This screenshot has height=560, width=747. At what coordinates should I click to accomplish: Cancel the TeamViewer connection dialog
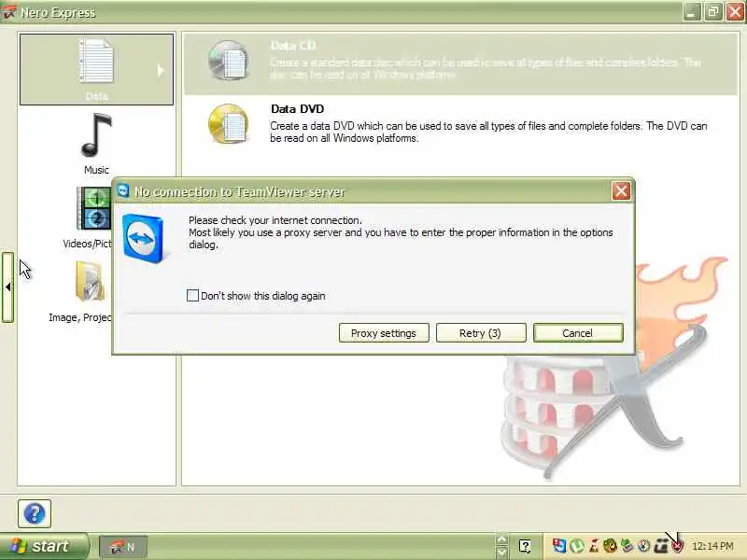[578, 333]
